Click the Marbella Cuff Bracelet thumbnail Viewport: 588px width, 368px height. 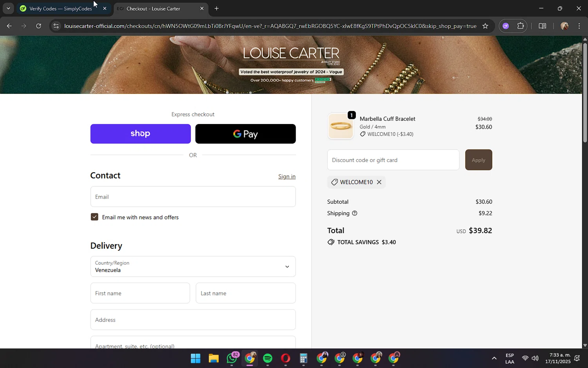click(x=341, y=126)
